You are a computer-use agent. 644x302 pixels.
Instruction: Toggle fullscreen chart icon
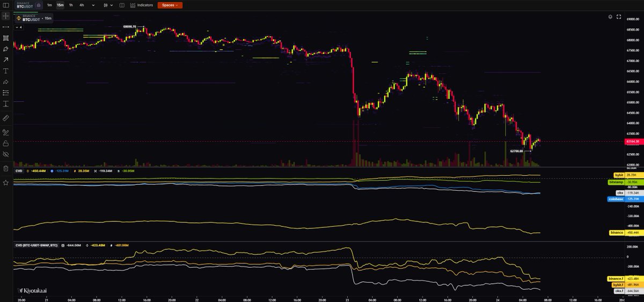point(619,17)
